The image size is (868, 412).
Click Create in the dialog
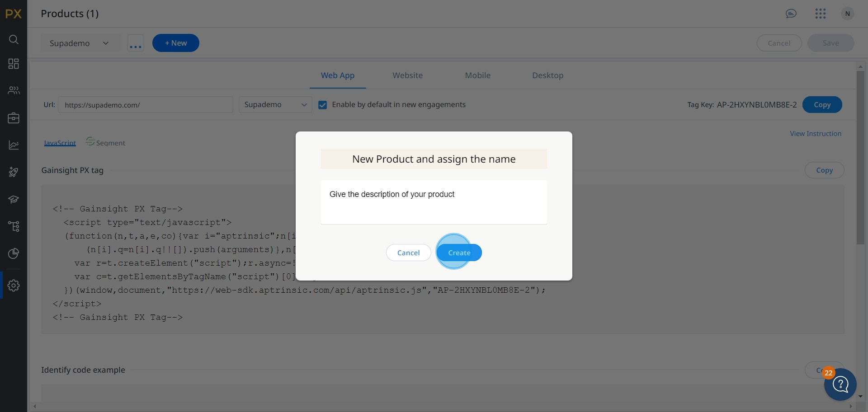click(459, 253)
